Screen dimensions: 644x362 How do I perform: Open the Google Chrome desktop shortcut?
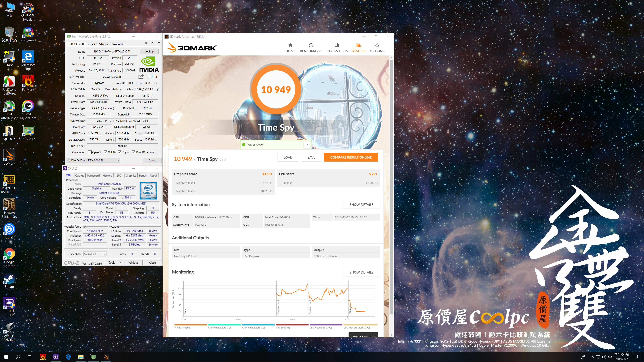[9, 258]
